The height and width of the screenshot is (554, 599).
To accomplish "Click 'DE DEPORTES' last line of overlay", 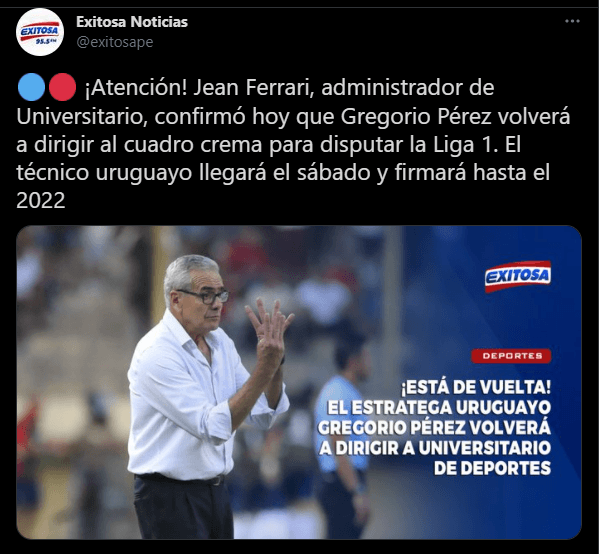I will coord(492,468).
